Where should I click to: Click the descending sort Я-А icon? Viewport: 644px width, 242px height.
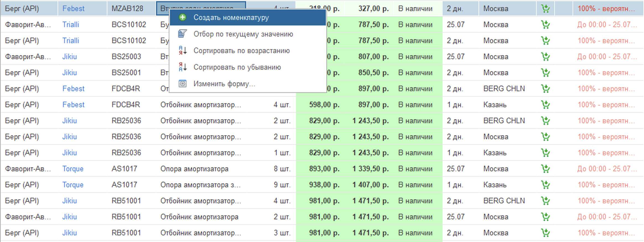183,67
